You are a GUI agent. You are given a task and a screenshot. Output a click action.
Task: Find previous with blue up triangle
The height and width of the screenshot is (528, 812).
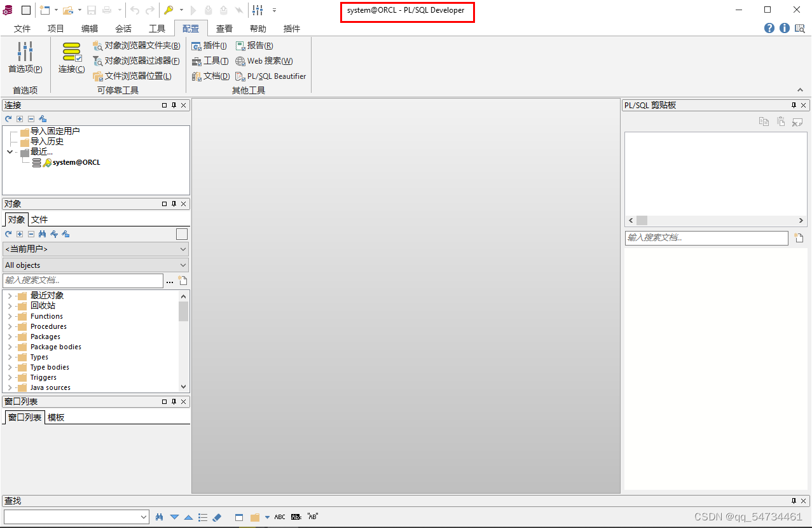point(188,517)
